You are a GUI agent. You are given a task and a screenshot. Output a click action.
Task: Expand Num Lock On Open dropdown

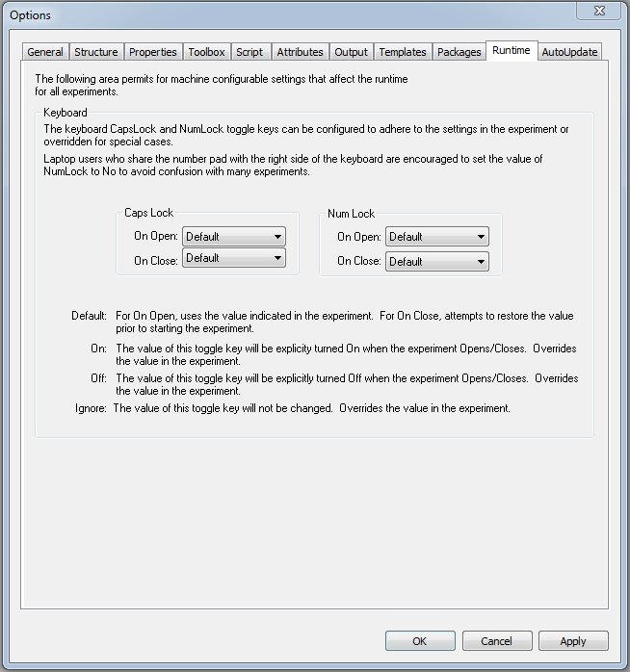tap(437, 237)
